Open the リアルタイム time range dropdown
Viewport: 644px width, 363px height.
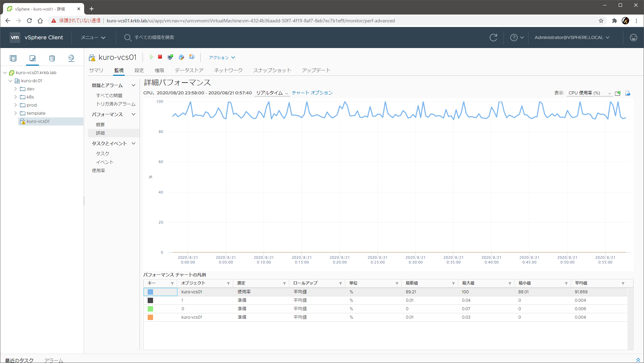(272, 93)
